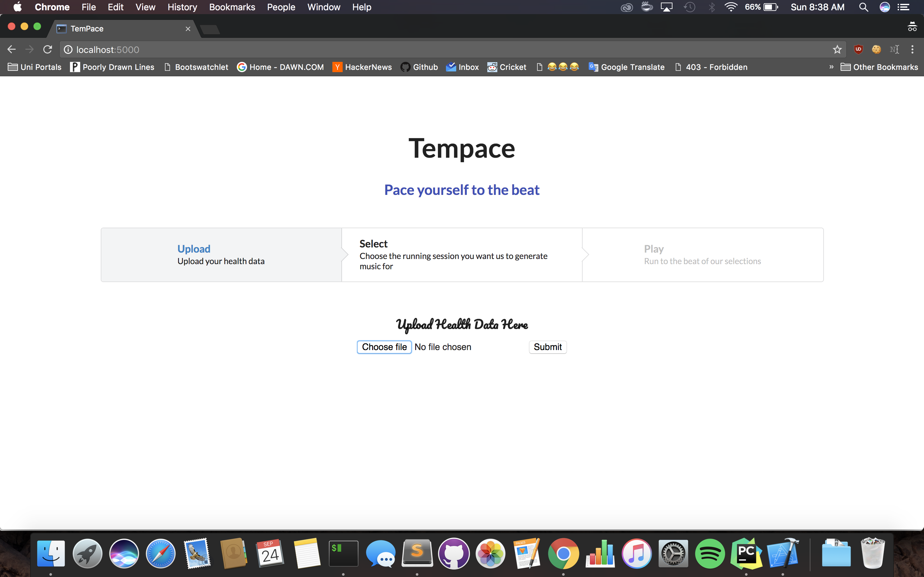Click the site info icon beside localhost
This screenshot has height=577, width=924.
[68, 50]
